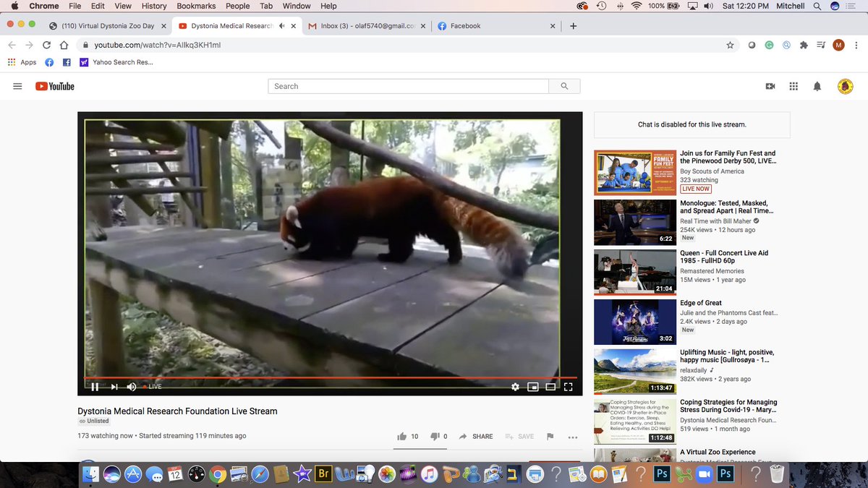Open create video camera icon
868x488 pixels.
coord(770,86)
